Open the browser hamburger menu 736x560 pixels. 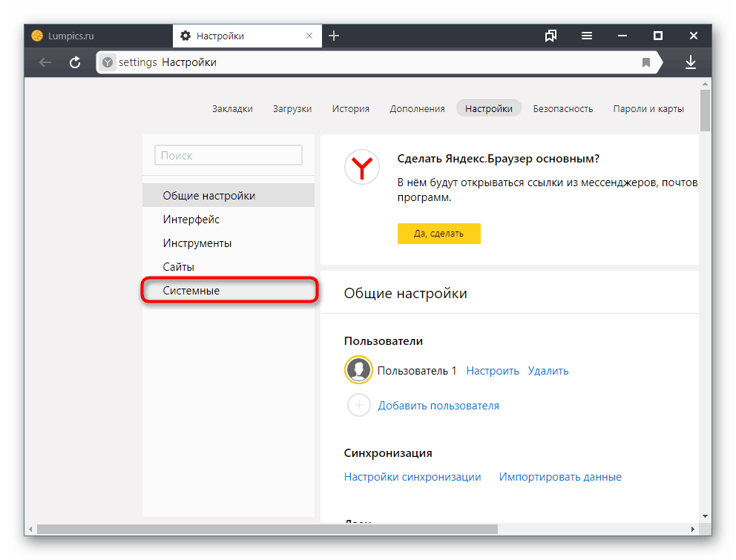coord(586,35)
